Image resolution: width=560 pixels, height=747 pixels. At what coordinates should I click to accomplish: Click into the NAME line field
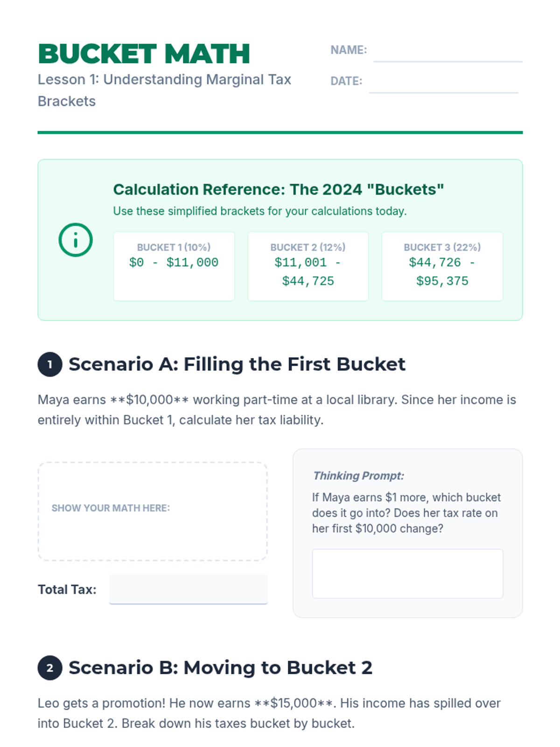(x=448, y=51)
